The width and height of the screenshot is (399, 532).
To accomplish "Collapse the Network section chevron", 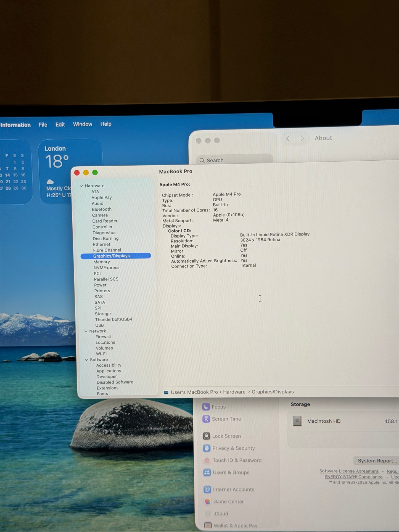I will coord(86,331).
